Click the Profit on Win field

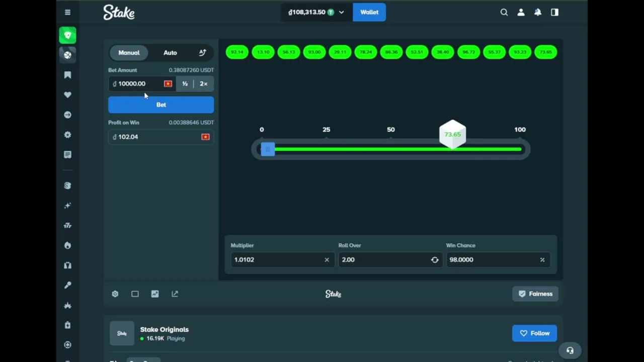(x=161, y=137)
